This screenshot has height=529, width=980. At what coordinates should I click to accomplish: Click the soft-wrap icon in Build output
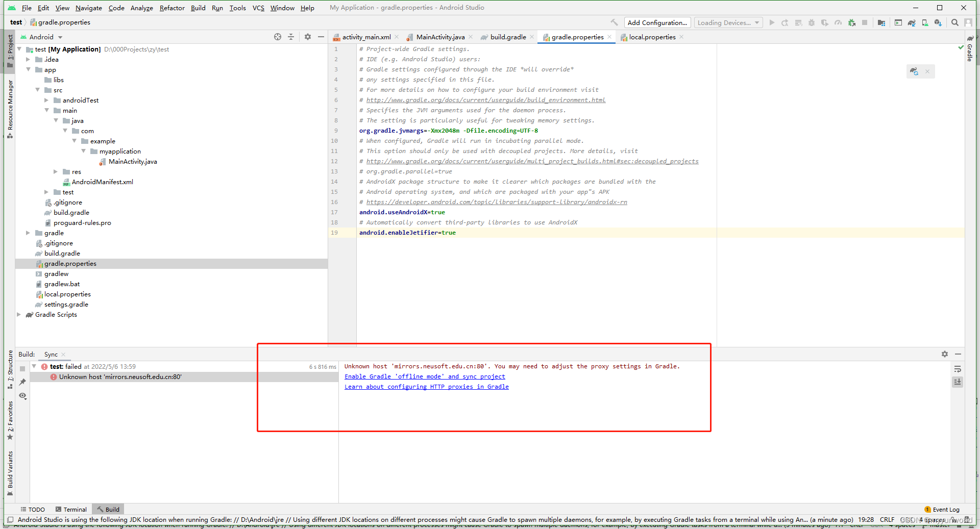tap(958, 369)
